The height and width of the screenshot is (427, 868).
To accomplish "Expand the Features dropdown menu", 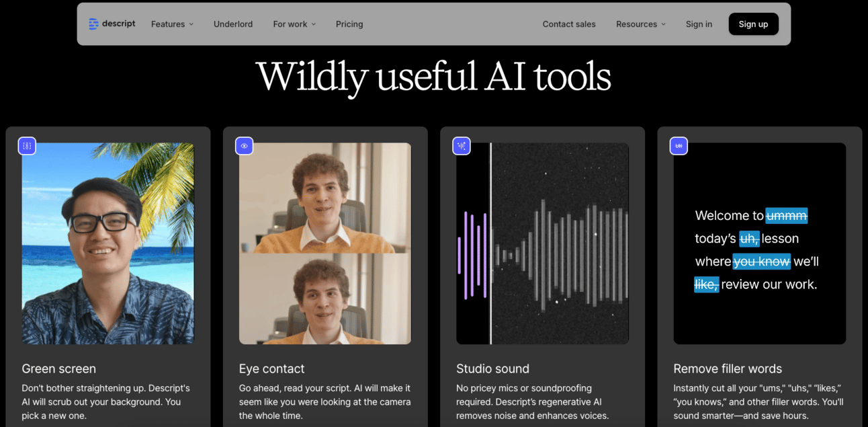I will (172, 24).
